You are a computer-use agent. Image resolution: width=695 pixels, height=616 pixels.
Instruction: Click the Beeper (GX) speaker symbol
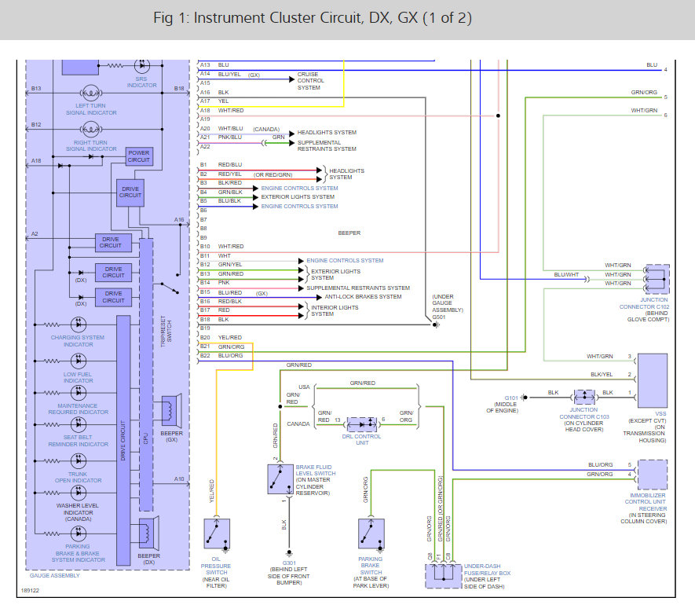point(172,410)
